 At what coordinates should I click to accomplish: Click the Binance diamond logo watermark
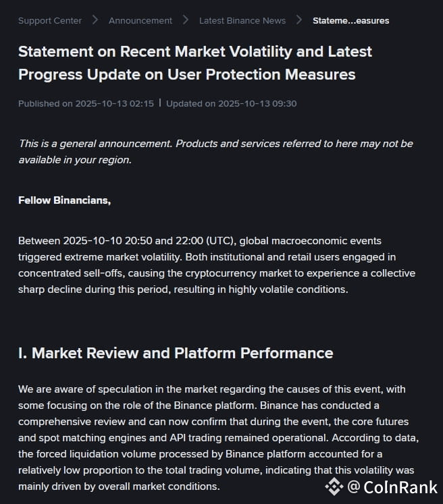[x=334, y=486]
